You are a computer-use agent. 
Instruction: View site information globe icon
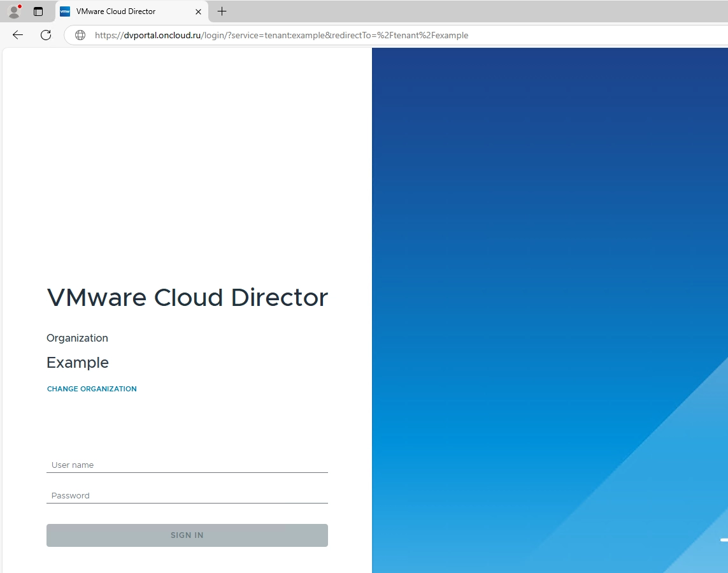click(x=80, y=35)
